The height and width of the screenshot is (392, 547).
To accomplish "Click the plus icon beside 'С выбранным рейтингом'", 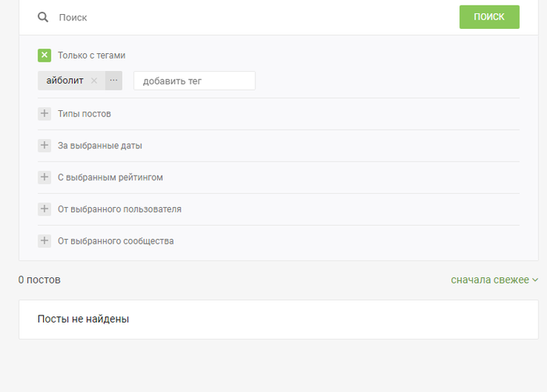I will pyautogui.click(x=45, y=177).
